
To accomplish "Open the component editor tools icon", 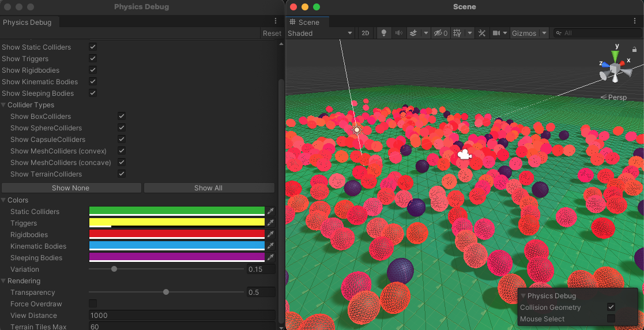I will (x=482, y=33).
